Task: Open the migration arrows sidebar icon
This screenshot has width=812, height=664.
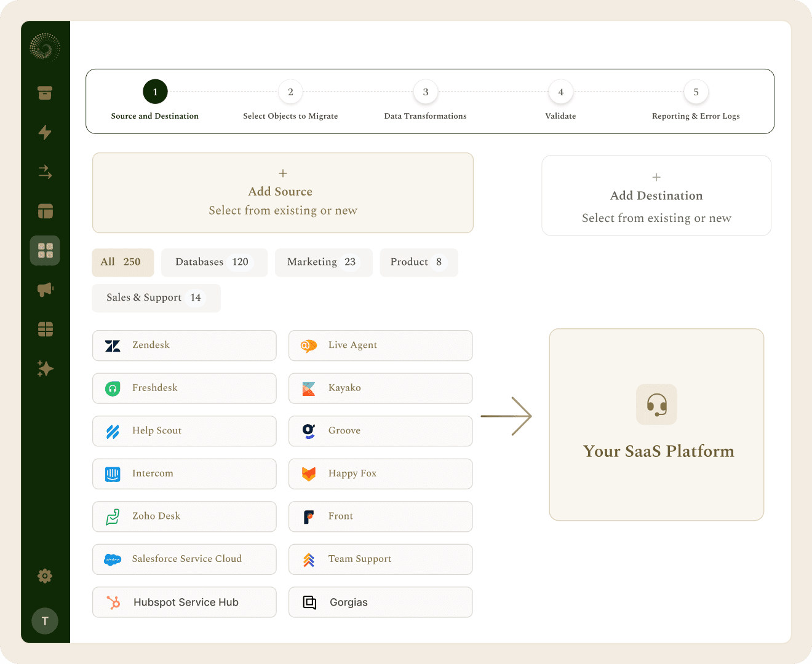Action: click(x=45, y=172)
